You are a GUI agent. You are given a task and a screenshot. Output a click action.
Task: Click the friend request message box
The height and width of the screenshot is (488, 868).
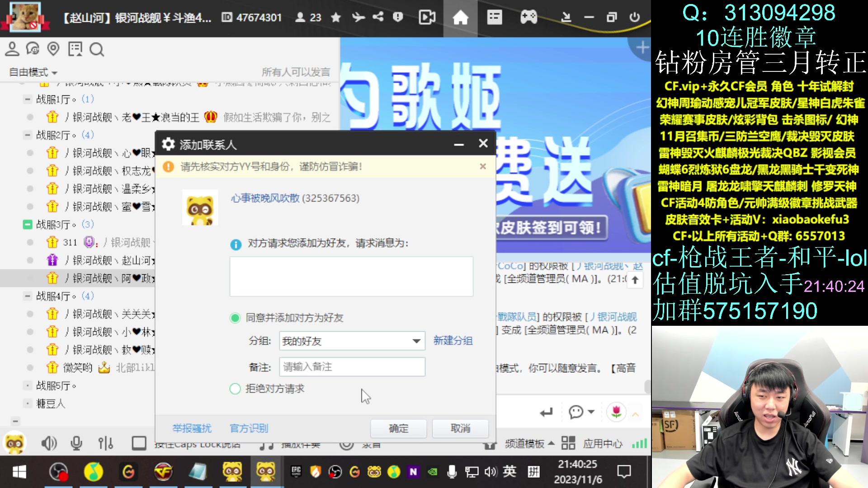point(351,277)
